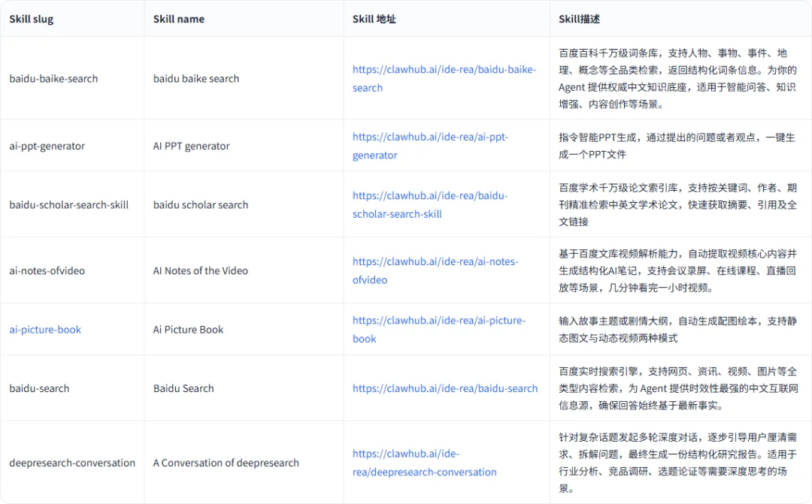Image resolution: width=812 pixels, height=504 pixels.
Task: Click the Skill name column header
Action: coord(177,19)
